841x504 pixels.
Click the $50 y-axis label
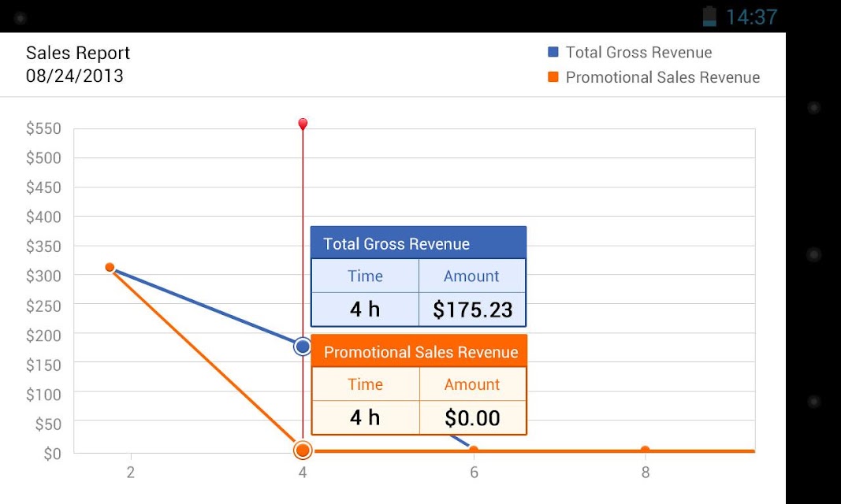(48, 424)
